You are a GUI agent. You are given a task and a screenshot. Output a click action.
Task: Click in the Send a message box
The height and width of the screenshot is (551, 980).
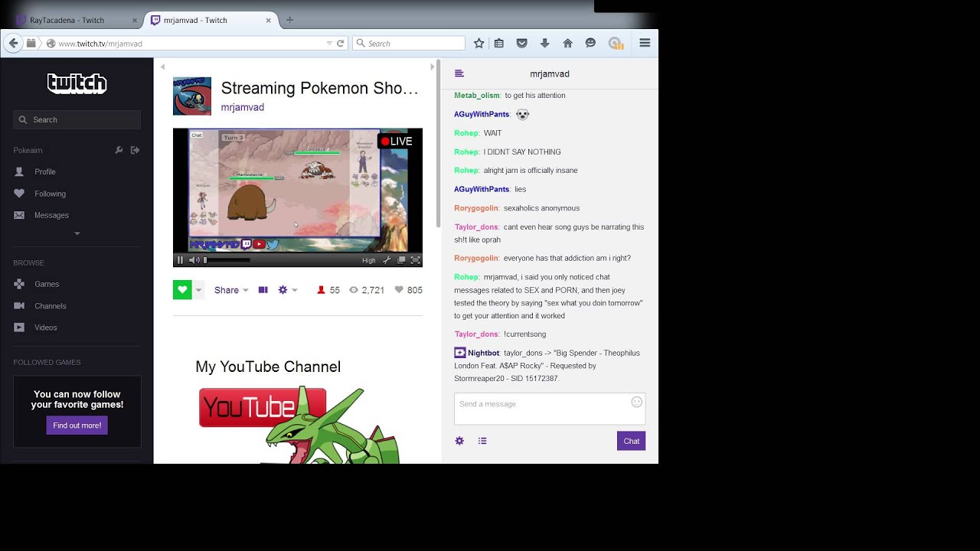coord(550,409)
